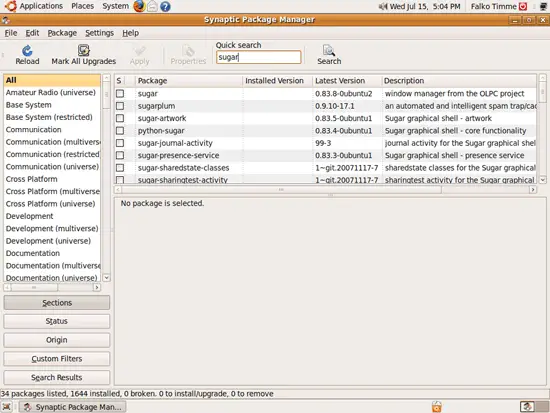Click the package list horizontal scroll left arrow
Screen dimensions: 550x413
point(118,189)
